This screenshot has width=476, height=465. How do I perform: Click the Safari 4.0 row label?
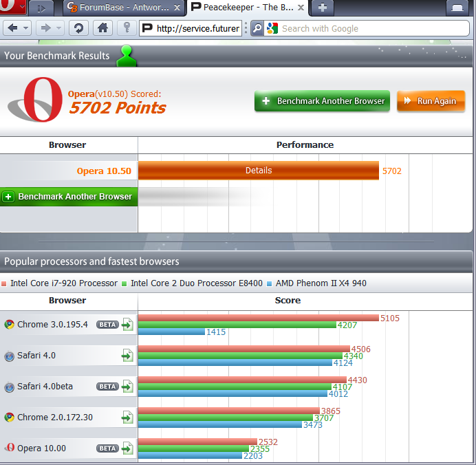[36, 356]
